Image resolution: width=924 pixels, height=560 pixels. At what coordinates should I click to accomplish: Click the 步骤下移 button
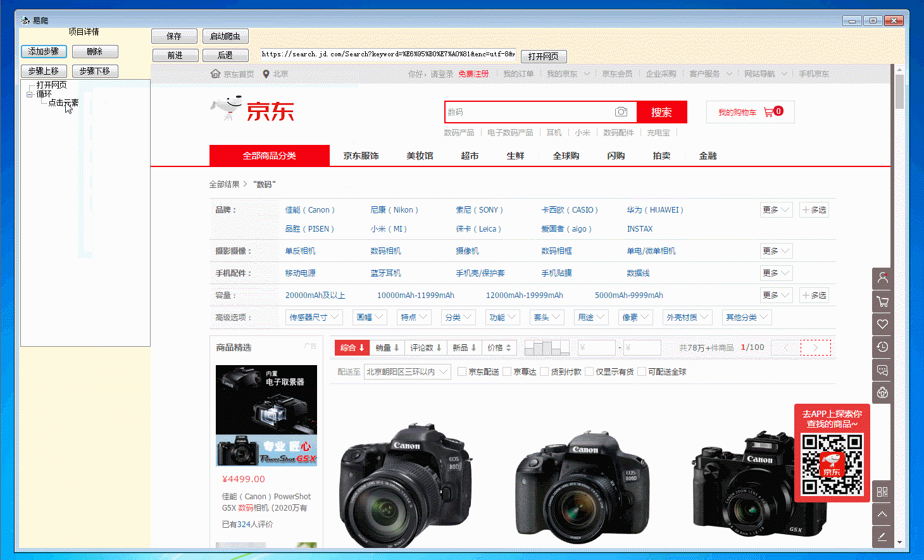coord(95,71)
